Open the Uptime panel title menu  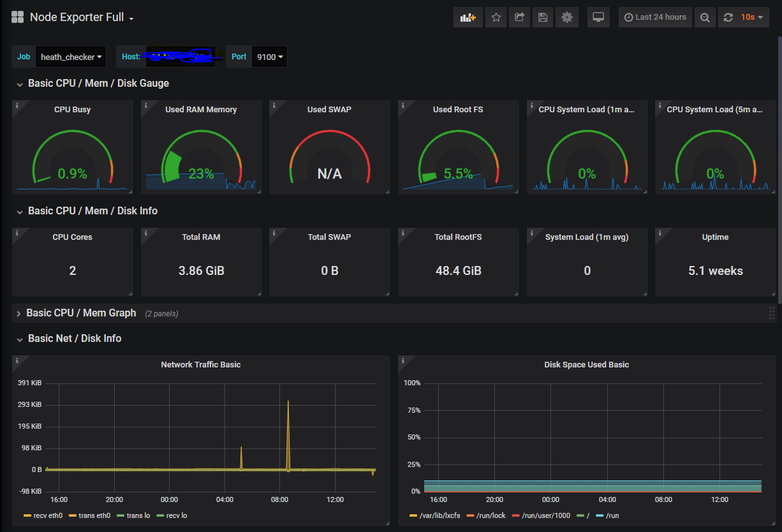tap(715, 237)
